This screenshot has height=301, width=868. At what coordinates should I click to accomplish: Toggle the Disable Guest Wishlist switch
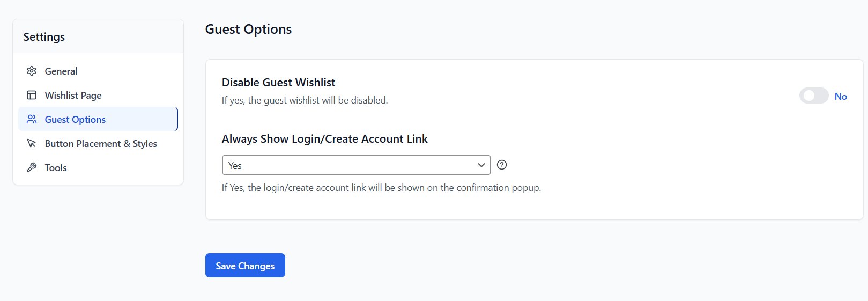pyautogui.click(x=813, y=96)
